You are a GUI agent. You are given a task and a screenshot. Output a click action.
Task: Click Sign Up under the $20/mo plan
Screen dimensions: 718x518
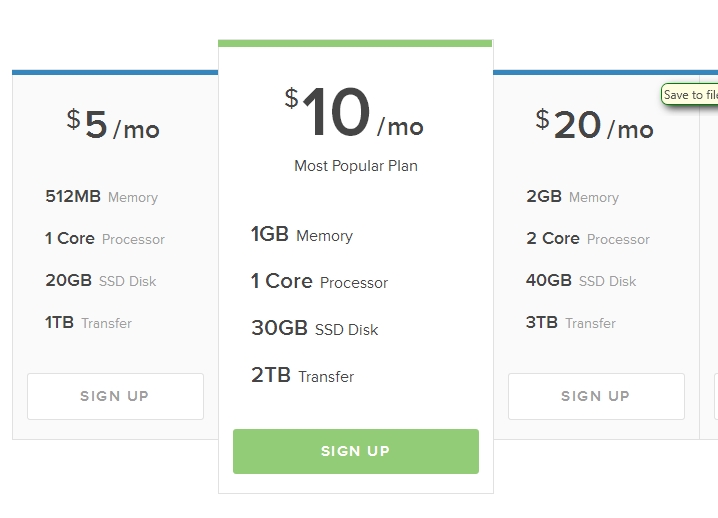596,396
